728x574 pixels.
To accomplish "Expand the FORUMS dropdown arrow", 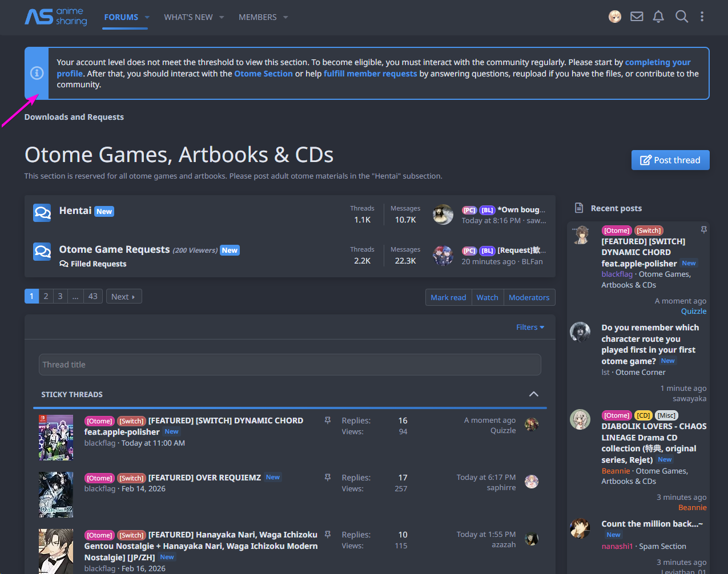I will point(147,17).
